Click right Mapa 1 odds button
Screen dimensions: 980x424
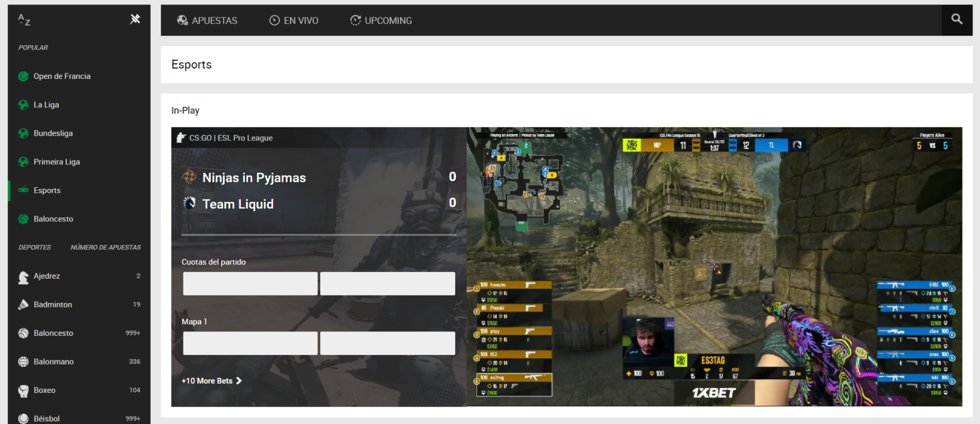(x=388, y=343)
